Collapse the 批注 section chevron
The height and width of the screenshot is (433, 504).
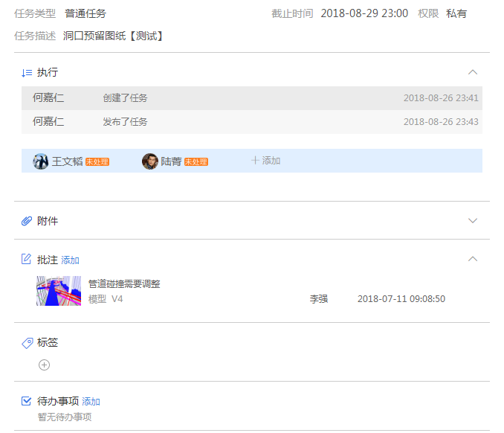473,259
